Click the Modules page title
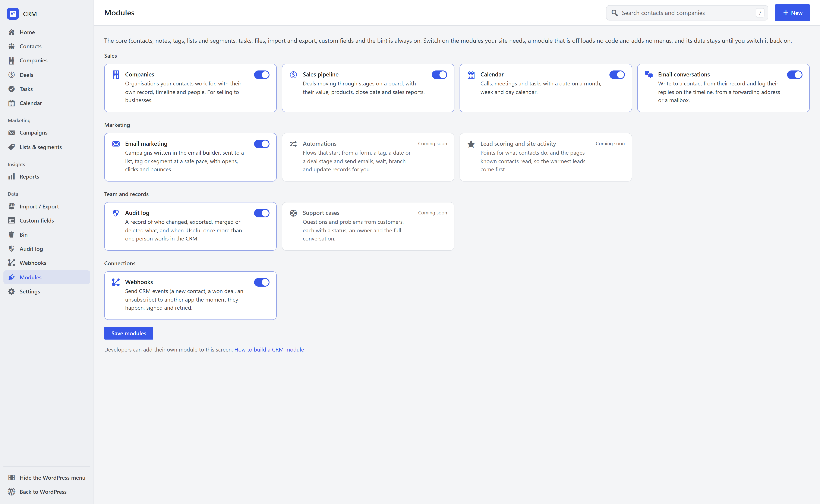 (119, 13)
